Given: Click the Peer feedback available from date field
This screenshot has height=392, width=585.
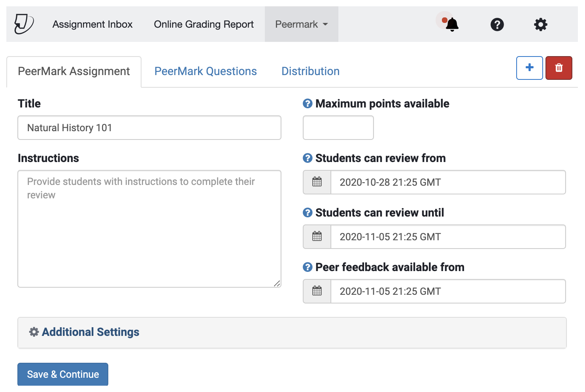Looking at the screenshot, I should [x=448, y=291].
